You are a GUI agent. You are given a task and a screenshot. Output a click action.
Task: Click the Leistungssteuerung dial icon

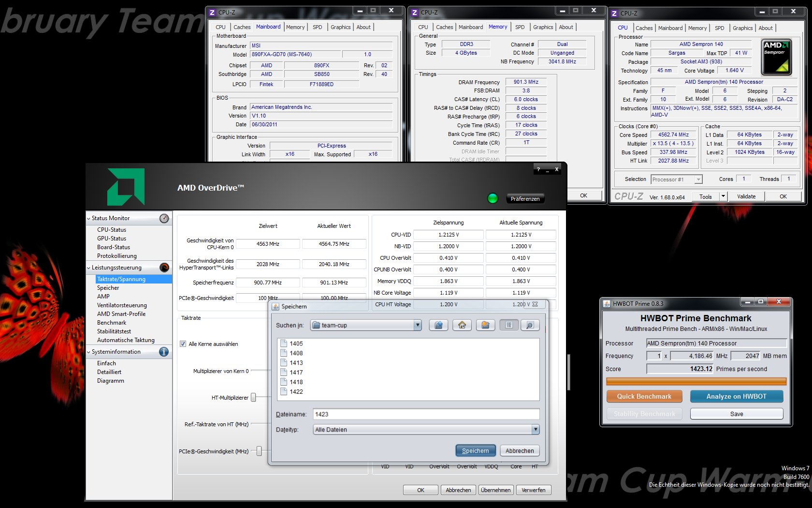[164, 268]
